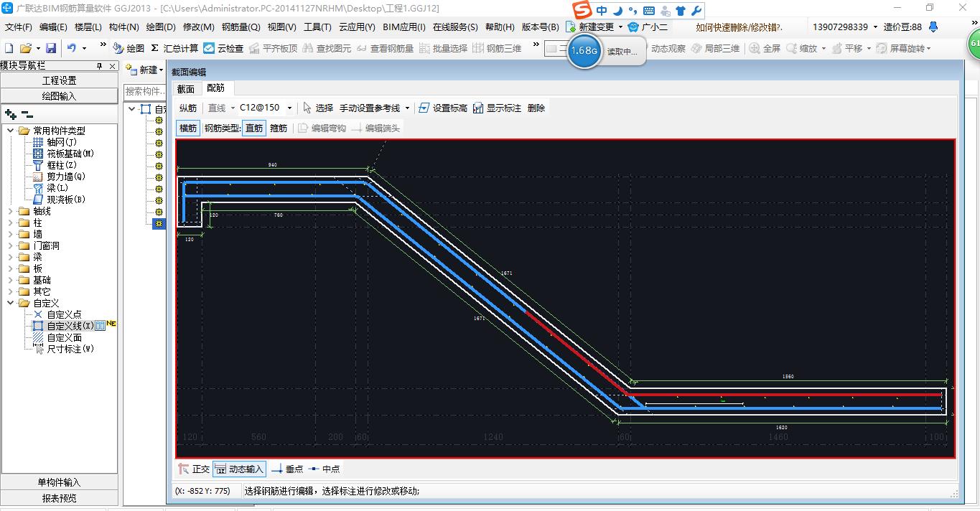Image resolution: width=980 pixels, height=511 pixels.
Task: Select 轴网(J) grid item
Action: [x=55, y=142]
